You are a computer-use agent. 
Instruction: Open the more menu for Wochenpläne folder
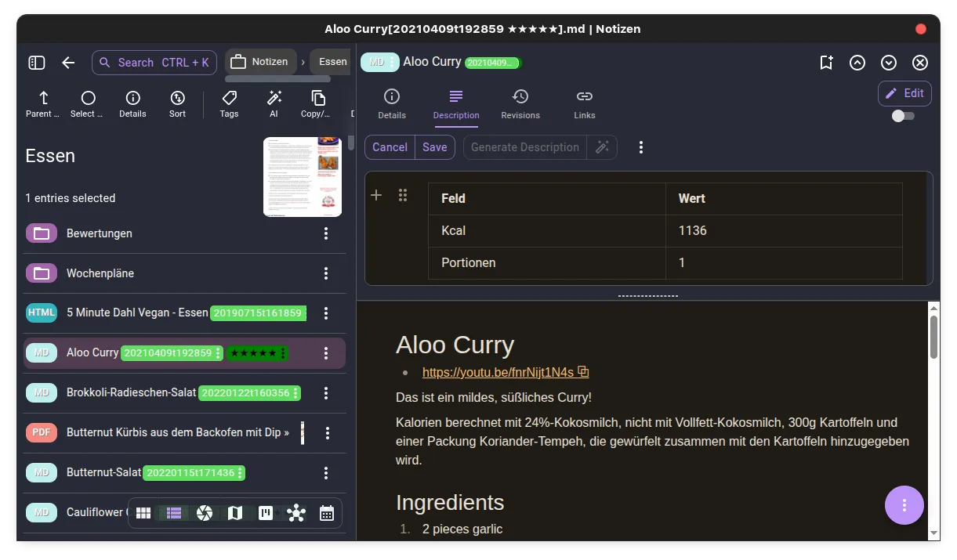click(x=326, y=273)
